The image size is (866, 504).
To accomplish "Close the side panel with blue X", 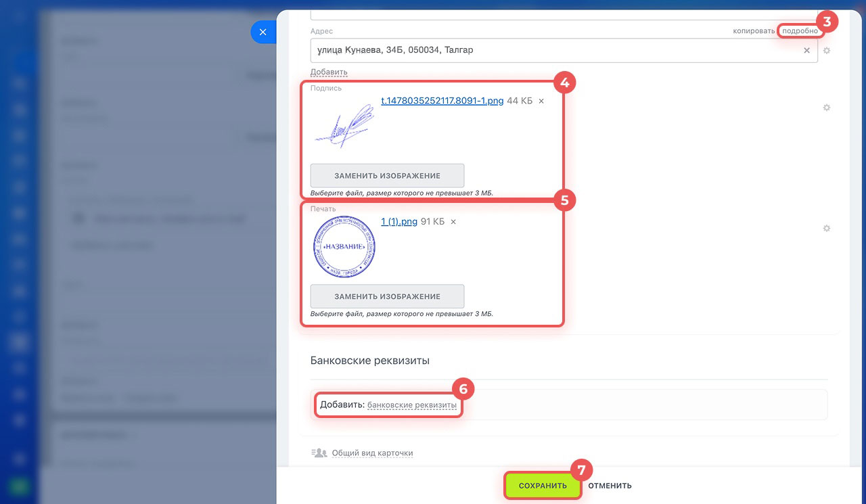I will click(x=263, y=32).
